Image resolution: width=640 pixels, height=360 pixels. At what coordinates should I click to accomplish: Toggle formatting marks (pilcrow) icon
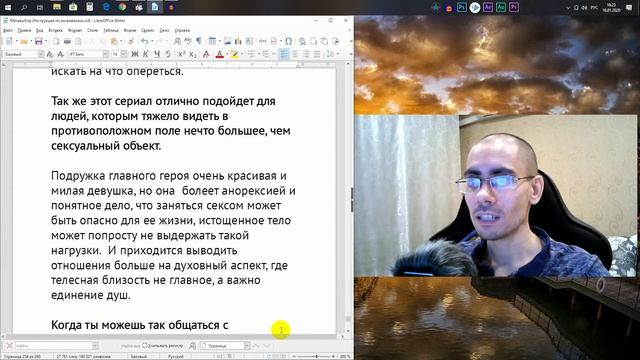coord(198,41)
